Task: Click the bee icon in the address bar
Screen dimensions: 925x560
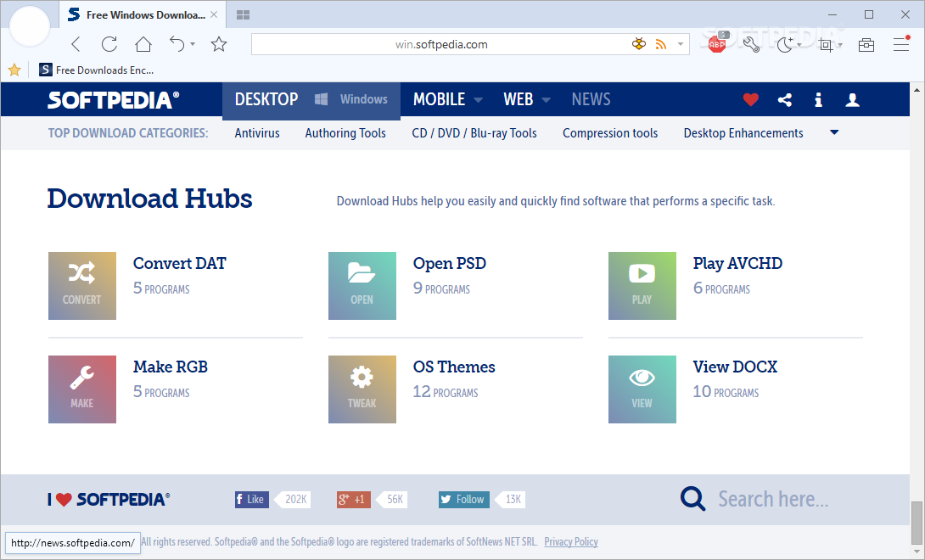Action: click(639, 43)
